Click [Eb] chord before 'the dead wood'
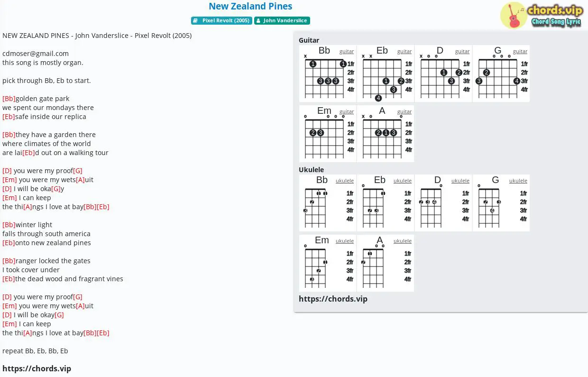Screen dimensions: 588x377 coord(9,279)
